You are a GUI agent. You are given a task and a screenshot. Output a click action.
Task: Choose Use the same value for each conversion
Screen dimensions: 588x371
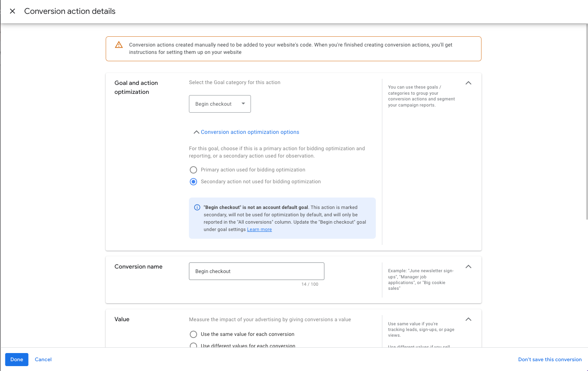(x=193, y=334)
